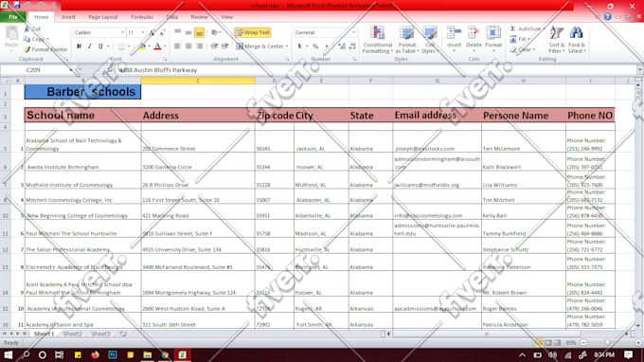Screen dimensions: 644x362
Task: Align text left in cell
Action: coord(177,46)
